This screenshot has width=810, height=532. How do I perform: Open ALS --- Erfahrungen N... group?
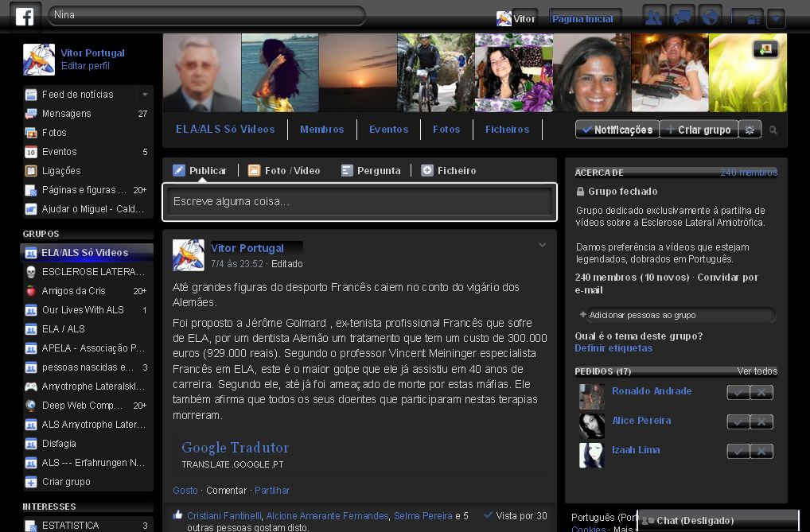point(88,463)
